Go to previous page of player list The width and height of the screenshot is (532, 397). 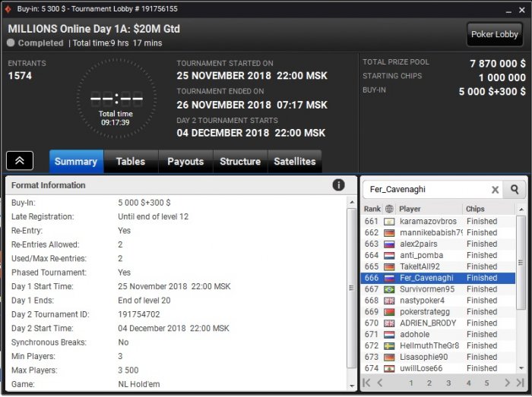(x=380, y=383)
